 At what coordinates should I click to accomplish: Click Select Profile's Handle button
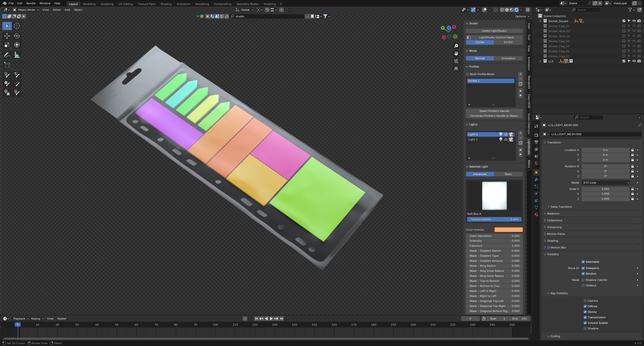pyautogui.click(x=494, y=111)
